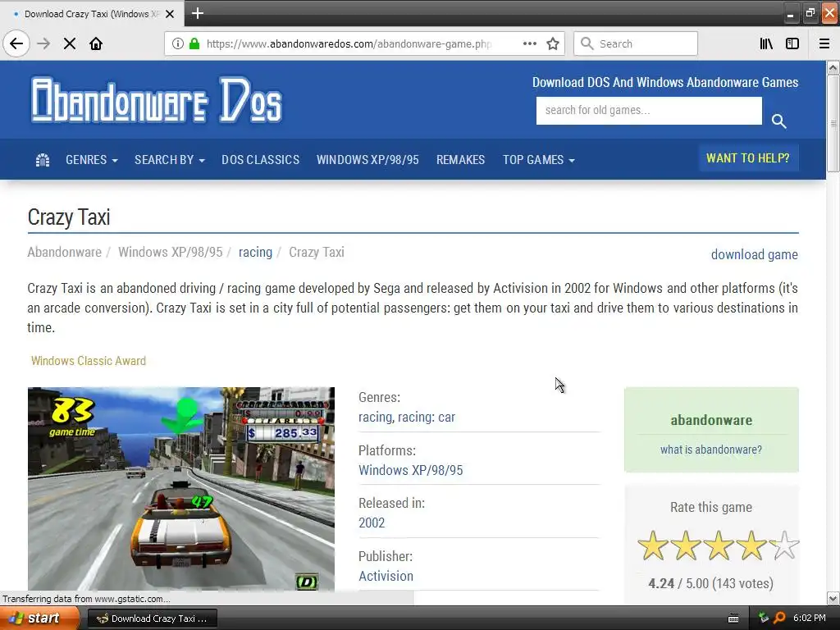Viewport: 840px width, 630px height.
Task: Rate the game five stars
Action: tap(785, 546)
